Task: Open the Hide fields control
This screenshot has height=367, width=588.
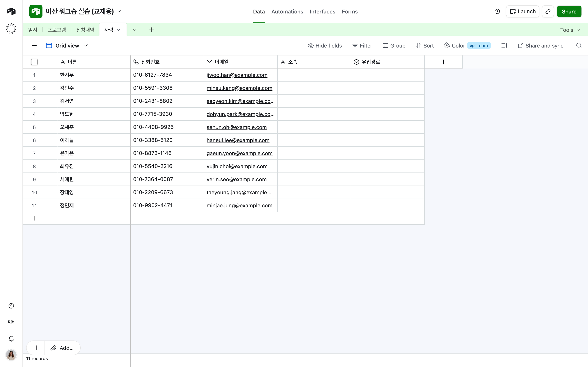Action: click(x=325, y=46)
